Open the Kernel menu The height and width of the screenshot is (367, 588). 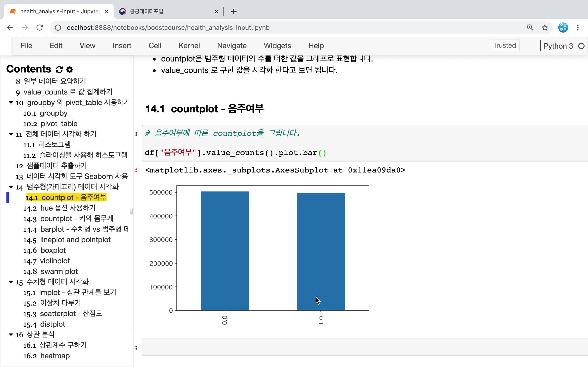click(189, 46)
